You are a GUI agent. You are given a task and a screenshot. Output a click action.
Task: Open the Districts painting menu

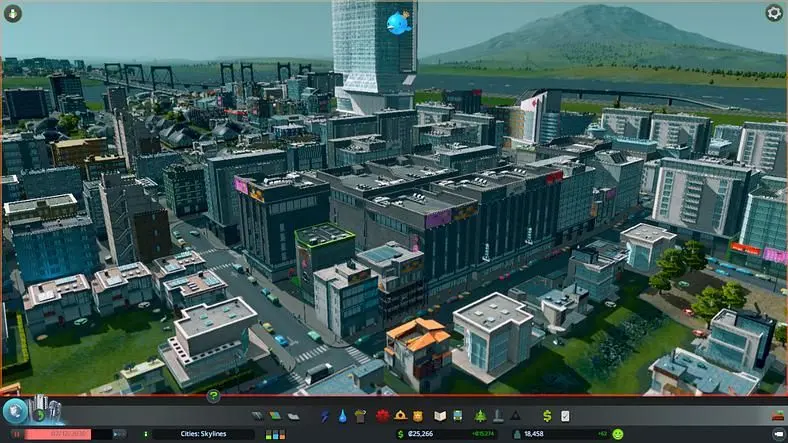pyautogui.click(x=293, y=416)
